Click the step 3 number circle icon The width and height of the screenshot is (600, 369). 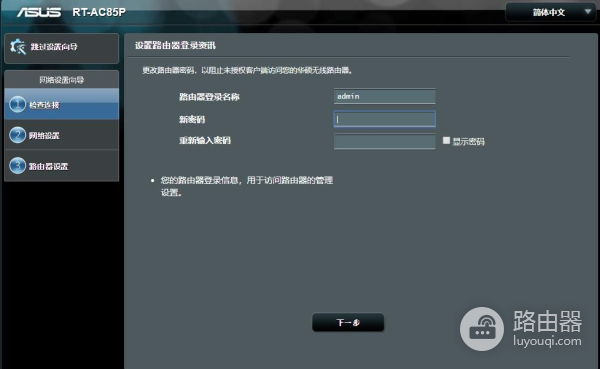[17, 166]
